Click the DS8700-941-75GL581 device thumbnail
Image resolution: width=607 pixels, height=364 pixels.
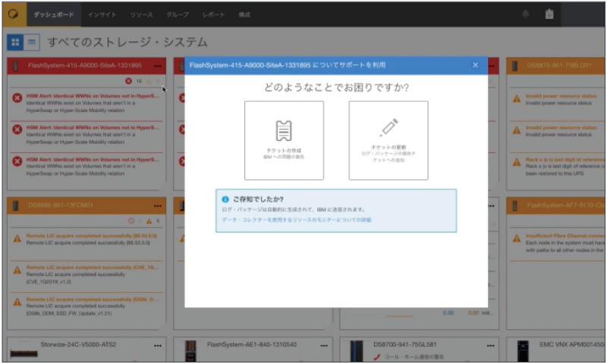[357, 350]
